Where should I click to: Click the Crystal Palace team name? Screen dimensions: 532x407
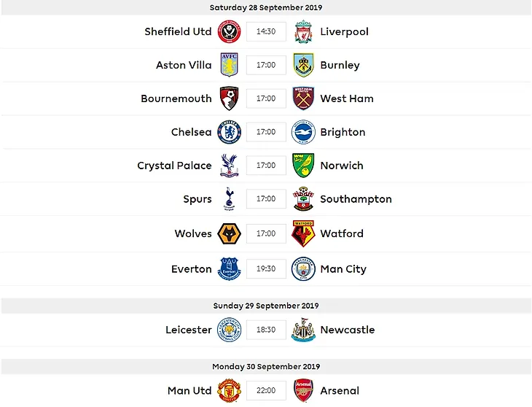tap(174, 166)
